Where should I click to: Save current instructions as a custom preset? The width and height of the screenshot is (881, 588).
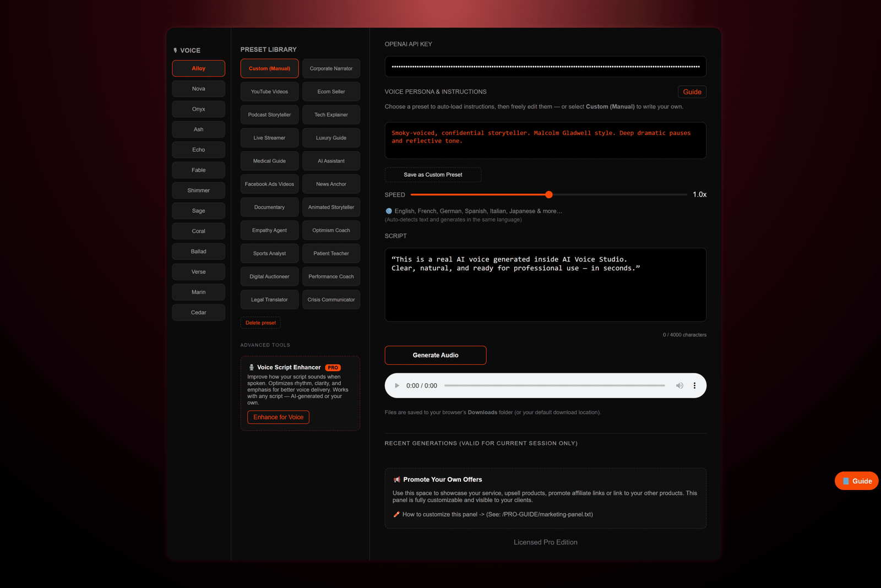(433, 175)
